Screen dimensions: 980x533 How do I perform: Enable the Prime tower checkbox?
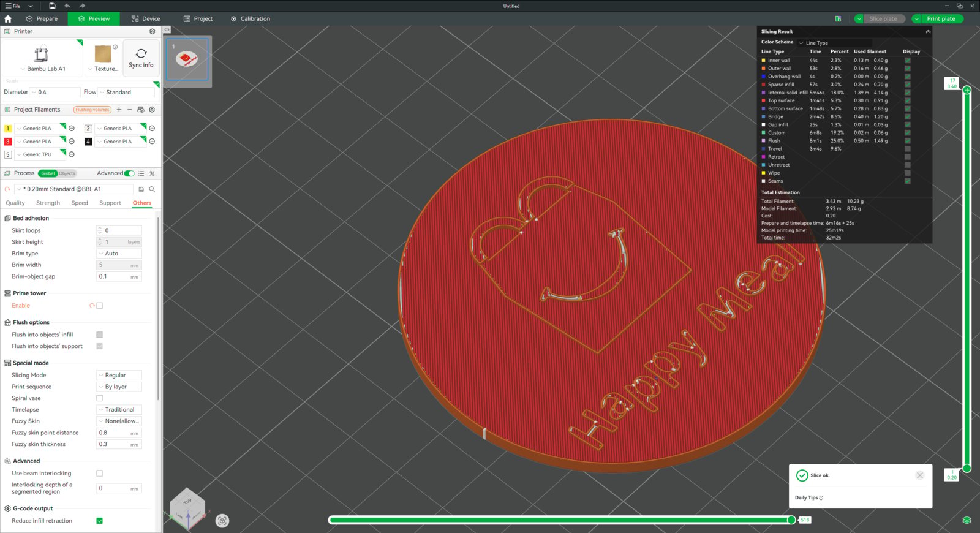[99, 306]
